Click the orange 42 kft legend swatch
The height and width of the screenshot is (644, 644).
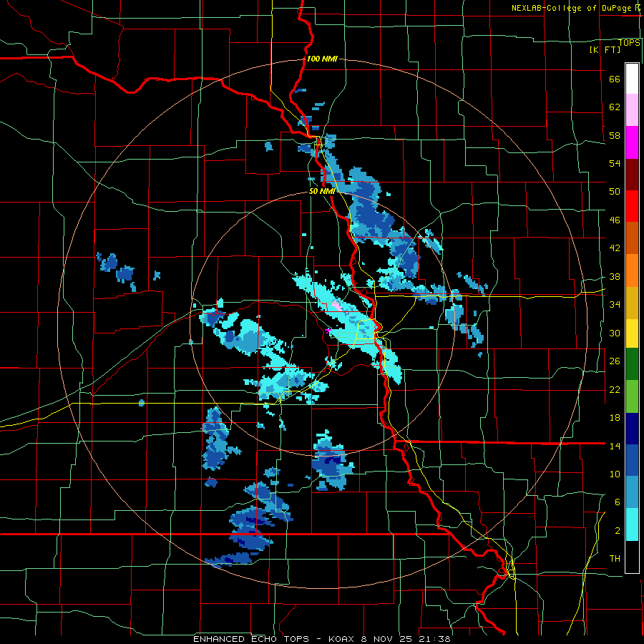point(632,270)
